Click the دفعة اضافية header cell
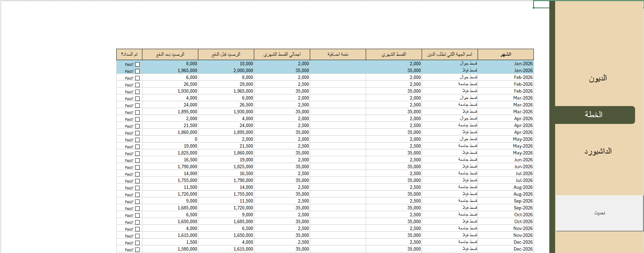 point(338,54)
